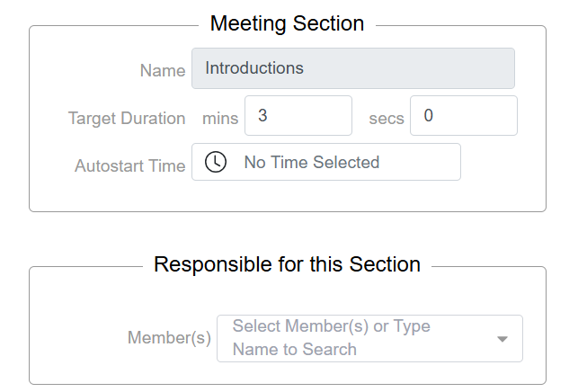Image resolution: width=578 pixels, height=392 pixels.
Task: Focus the mins duration input
Action: 298,116
